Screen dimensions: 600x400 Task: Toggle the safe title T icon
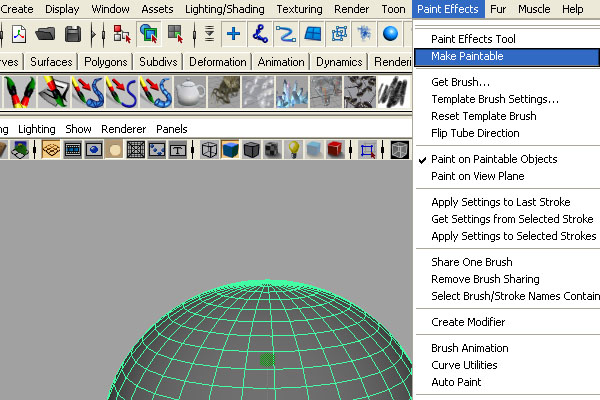[x=178, y=150]
